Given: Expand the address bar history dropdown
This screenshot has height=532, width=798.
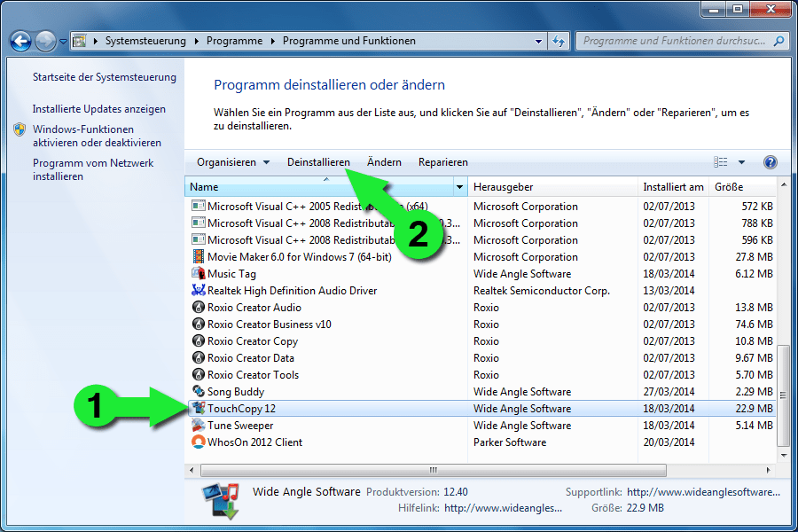Looking at the screenshot, I should [x=538, y=42].
